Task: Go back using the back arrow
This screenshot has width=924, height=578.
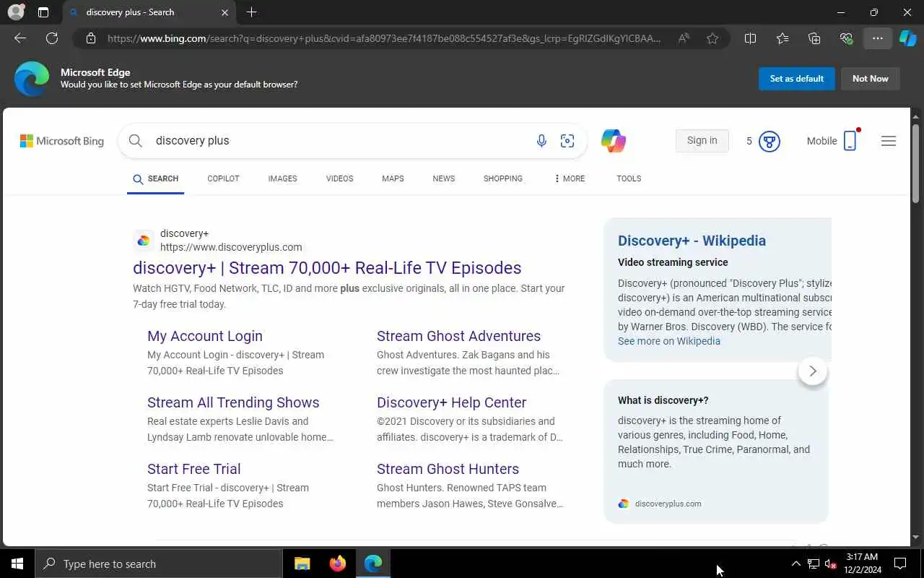Action: (20, 38)
